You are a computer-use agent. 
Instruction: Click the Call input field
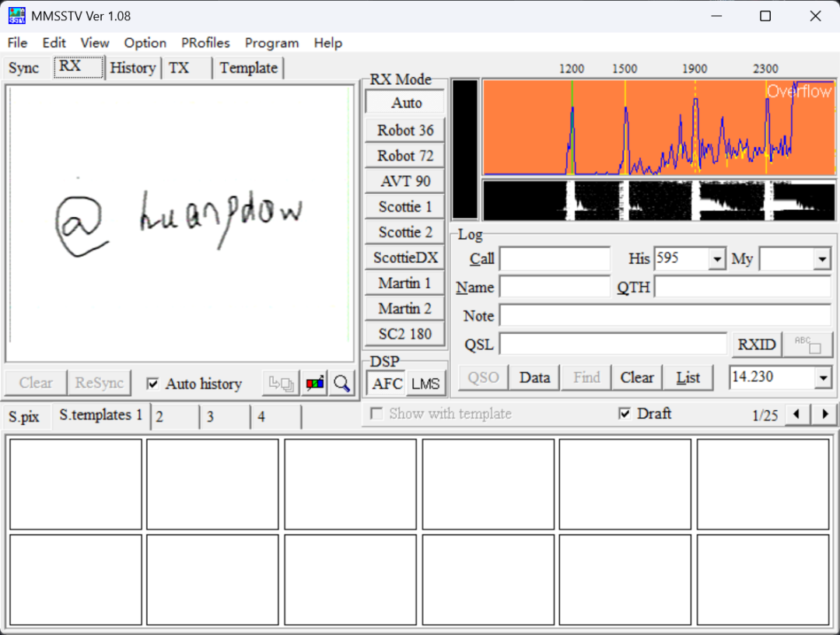point(555,259)
